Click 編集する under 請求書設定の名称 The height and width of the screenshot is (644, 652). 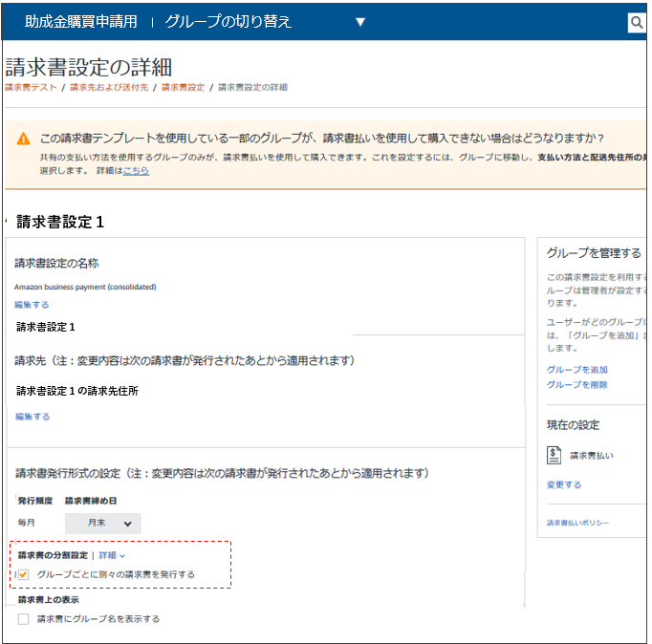click(32, 305)
